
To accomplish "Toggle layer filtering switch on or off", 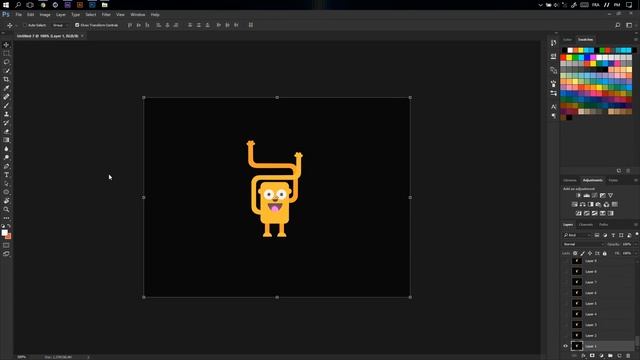I will pyautogui.click(x=637, y=235).
